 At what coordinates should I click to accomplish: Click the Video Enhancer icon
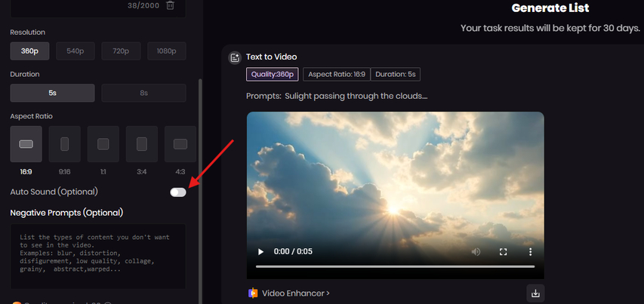254,293
